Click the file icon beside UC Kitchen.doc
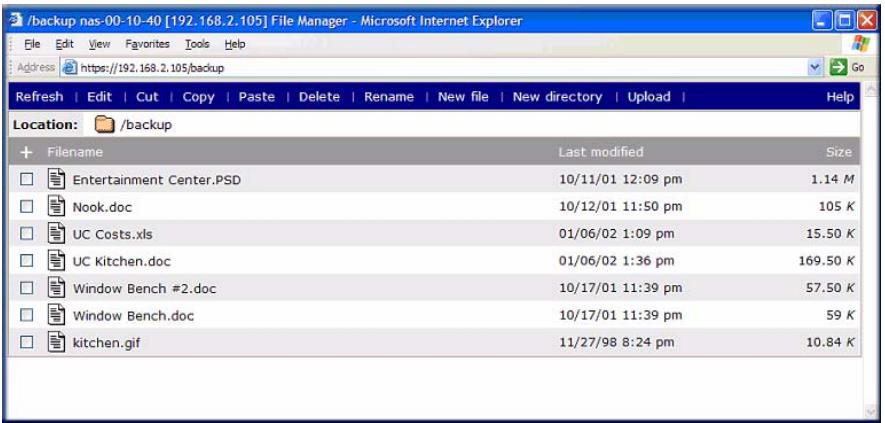Viewport: 885px width, 423px height. [56, 261]
